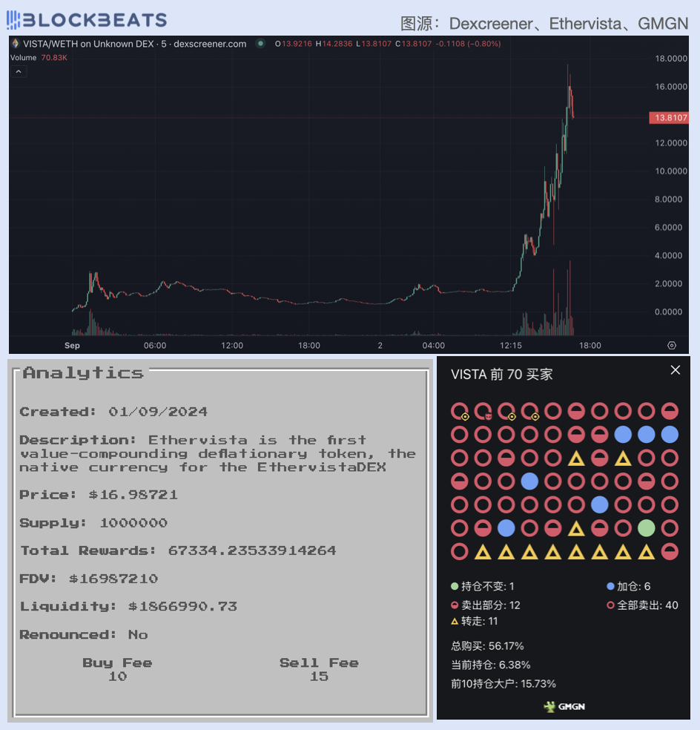
Task: Click the Buy Fee value
Action: [117, 677]
